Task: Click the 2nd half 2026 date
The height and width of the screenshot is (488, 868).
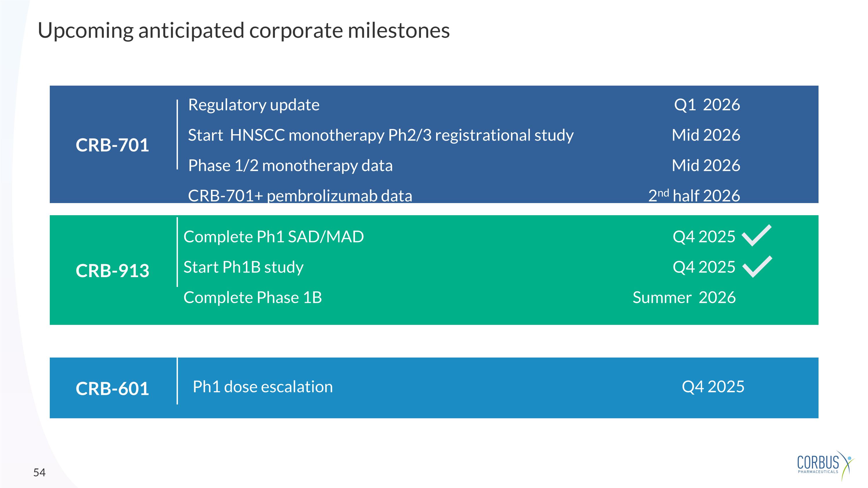Action: point(694,196)
